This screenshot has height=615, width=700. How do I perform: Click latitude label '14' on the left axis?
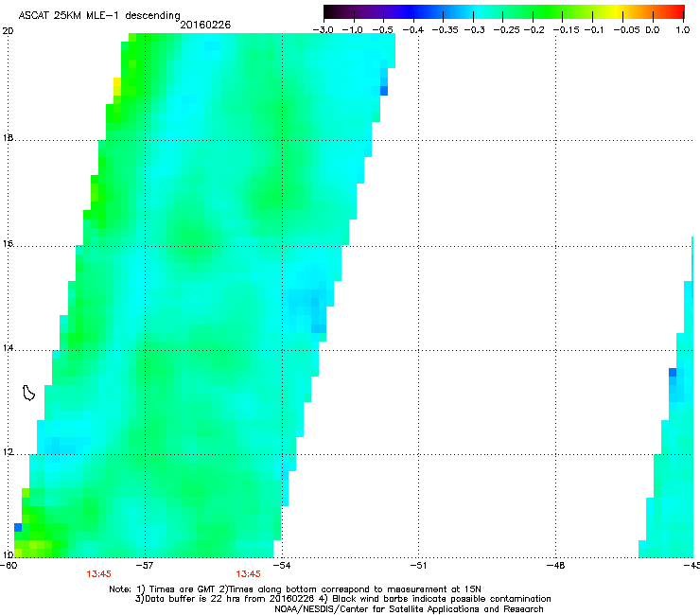(x=8, y=348)
